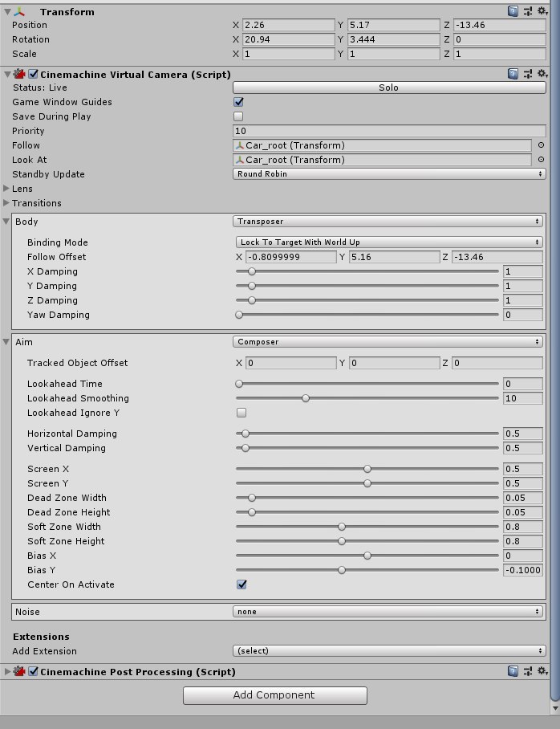The height and width of the screenshot is (729, 560).
Task: Click the Dead Zone Width value field
Action: coord(523,498)
